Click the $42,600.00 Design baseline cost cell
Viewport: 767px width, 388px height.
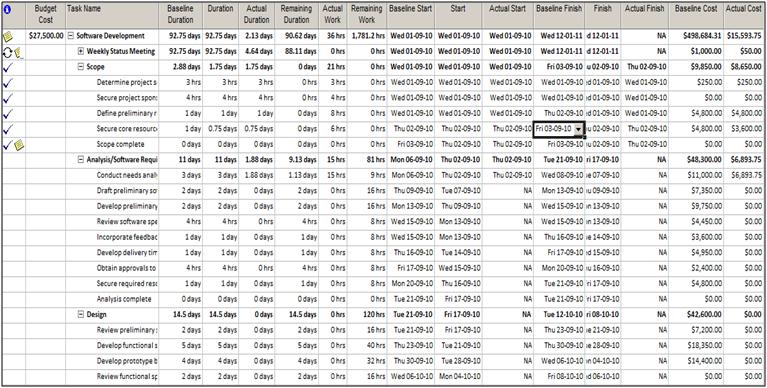pyautogui.click(x=696, y=315)
